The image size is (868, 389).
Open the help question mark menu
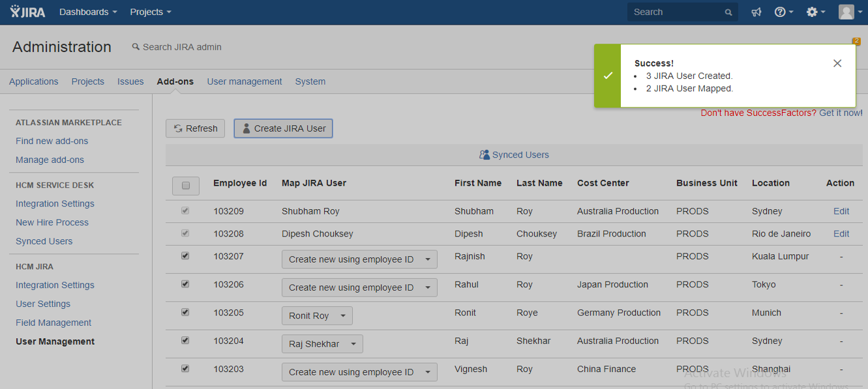tap(784, 12)
